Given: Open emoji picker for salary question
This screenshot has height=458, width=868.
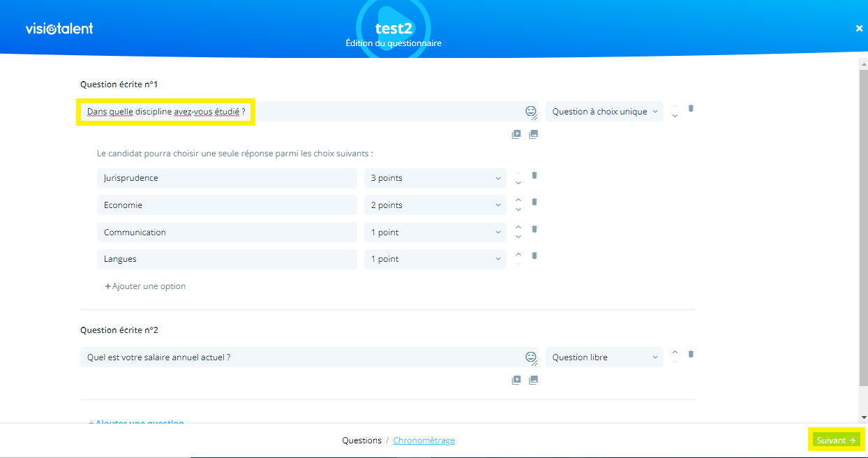Looking at the screenshot, I should click(x=530, y=356).
